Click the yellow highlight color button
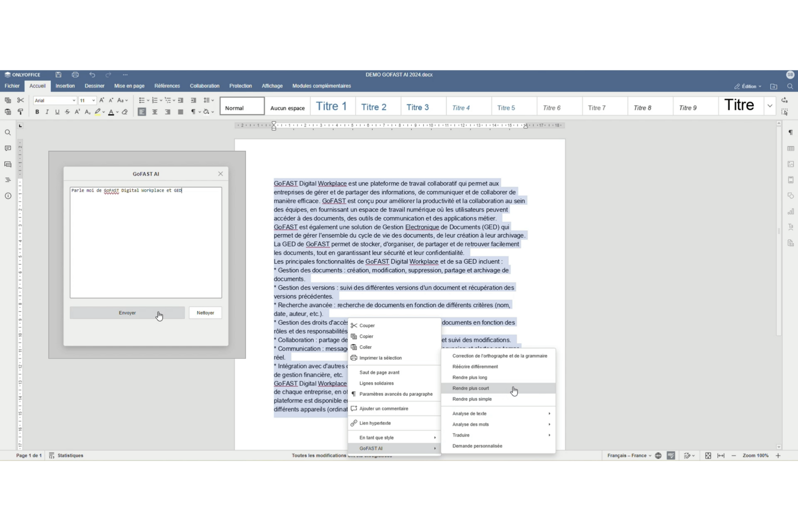798x532 pixels. 97,112
